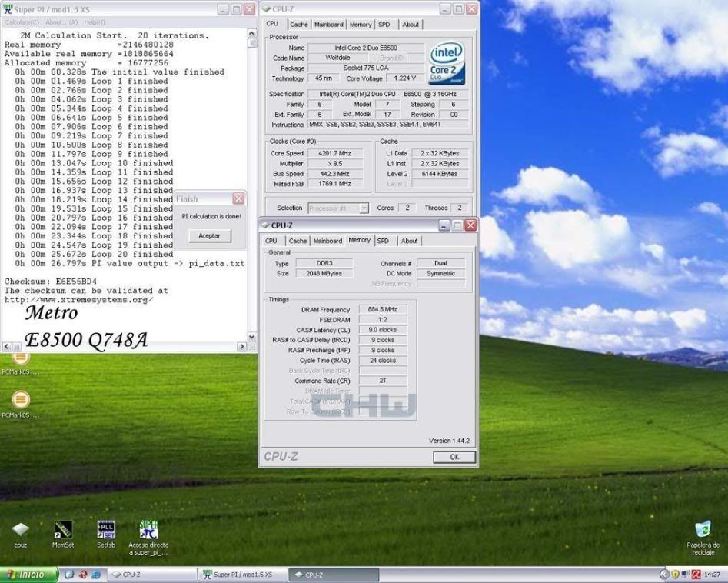This screenshot has height=583, width=728.
Task: Click the memory Size value '2048 MBytes'
Action: click(324, 274)
